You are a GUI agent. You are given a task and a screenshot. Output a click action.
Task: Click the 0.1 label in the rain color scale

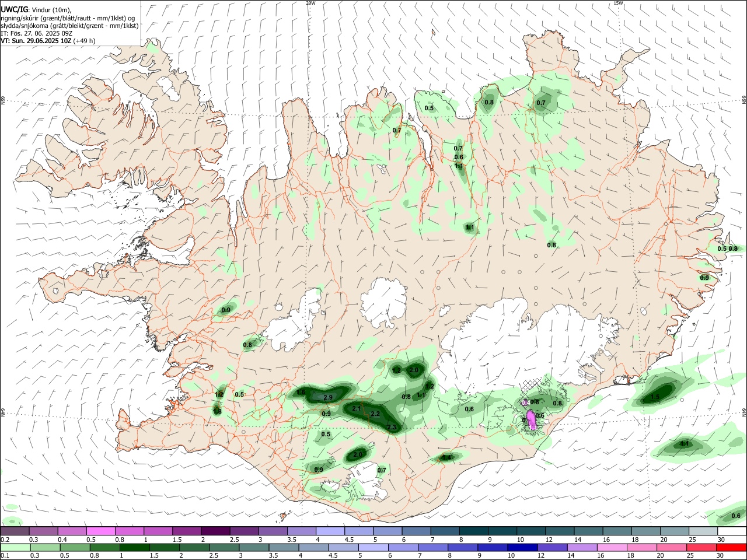coord(5,555)
